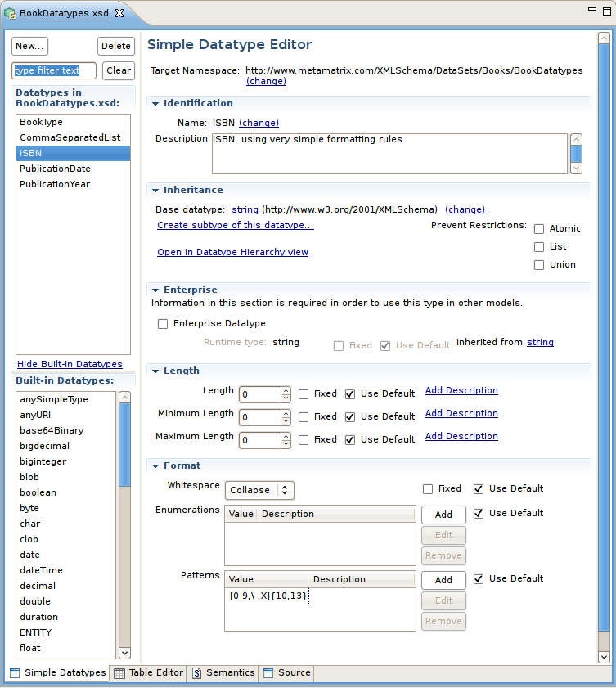
Task: Uncheck Use Default for Minimum Length
Action: coord(349,417)
